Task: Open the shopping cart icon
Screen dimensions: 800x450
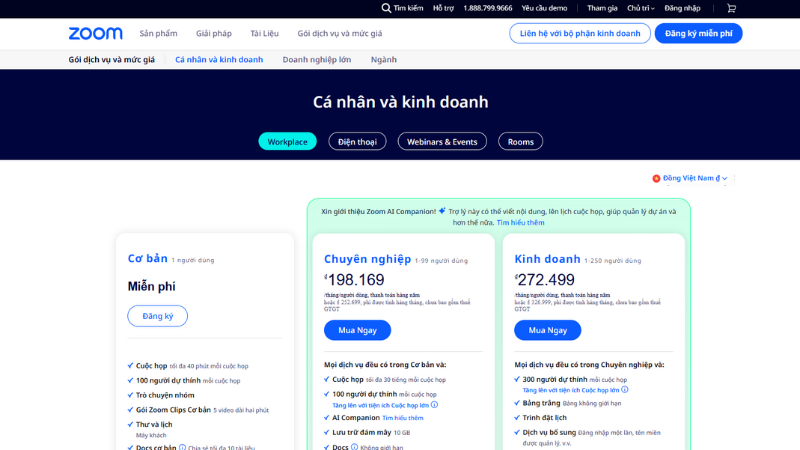Action: click(731, 8)
